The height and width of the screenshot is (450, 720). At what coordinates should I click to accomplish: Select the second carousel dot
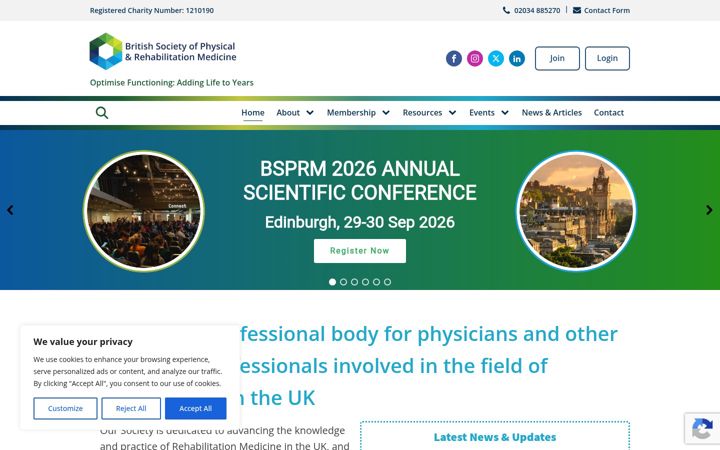point(343,282)
